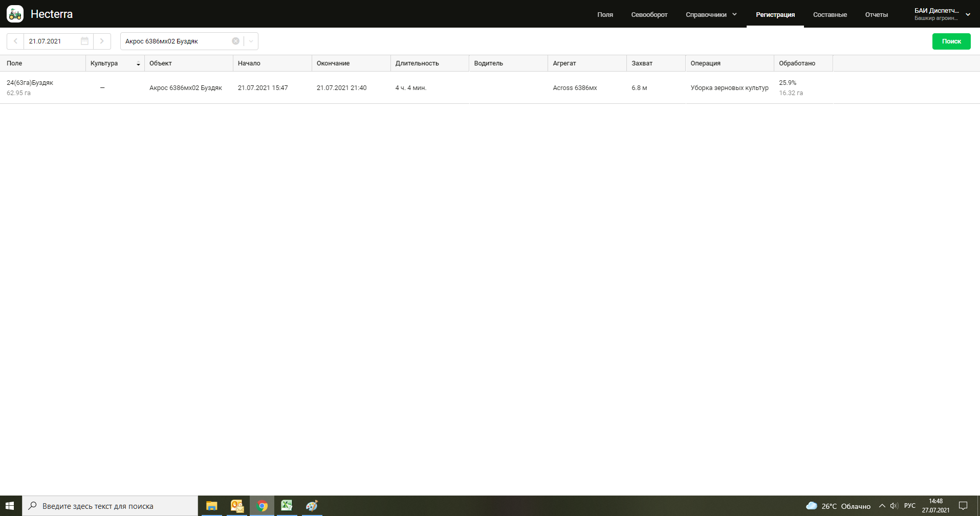This screenshot has height=516, width=980.
Task: Switch to the Поля tab
Action: coord(605,15)
